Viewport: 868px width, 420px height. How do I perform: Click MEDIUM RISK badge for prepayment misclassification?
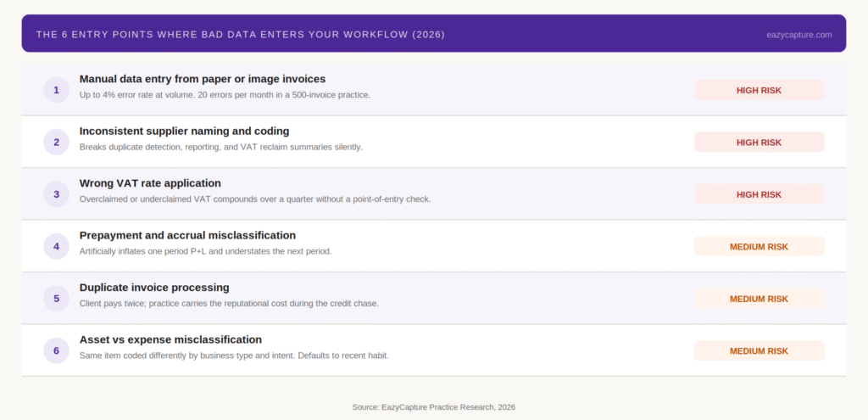[x=759, y=247]
